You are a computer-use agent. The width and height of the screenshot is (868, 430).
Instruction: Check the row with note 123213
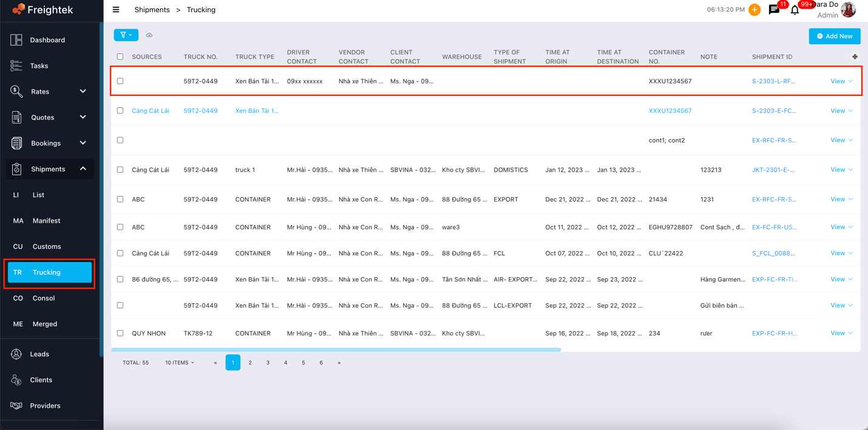point(120,170)
